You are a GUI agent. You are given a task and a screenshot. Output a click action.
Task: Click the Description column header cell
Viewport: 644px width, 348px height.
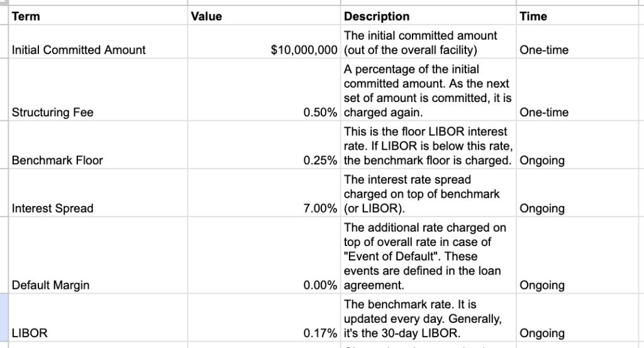pos(377,16)
